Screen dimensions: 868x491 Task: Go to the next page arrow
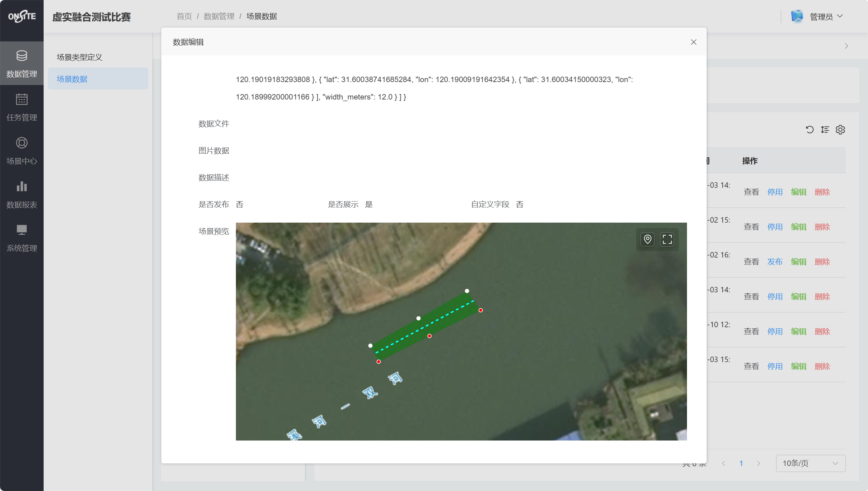click(x=759, y=463)
